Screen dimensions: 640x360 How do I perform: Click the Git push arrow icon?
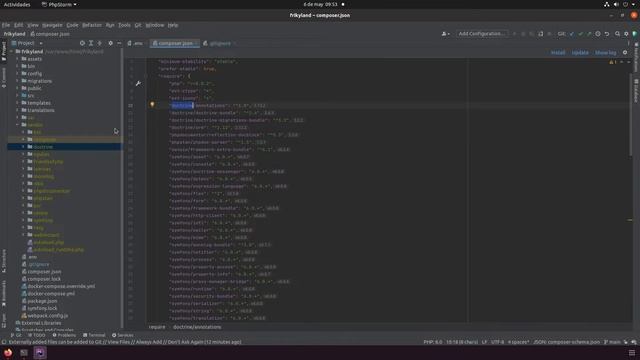[589, 34]
